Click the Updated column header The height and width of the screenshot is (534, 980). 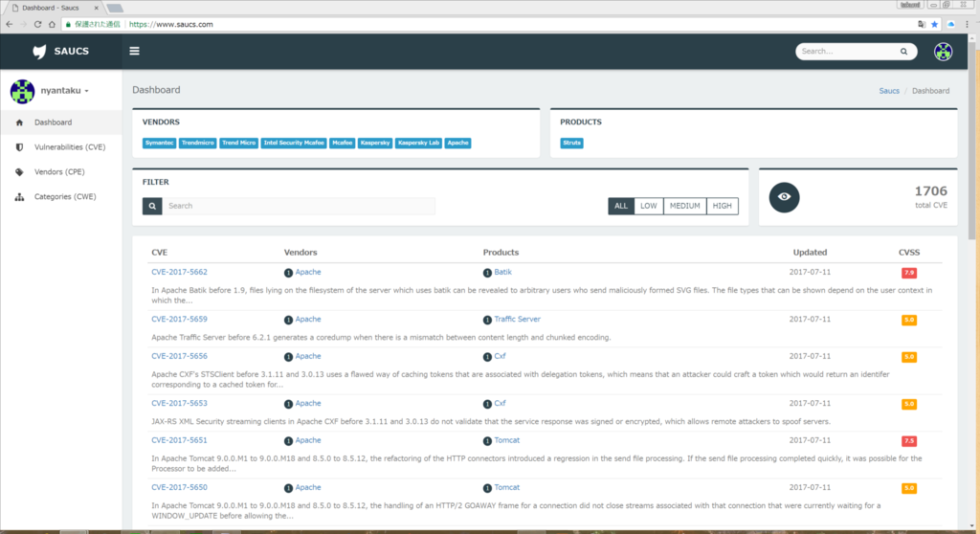(x=810, y=252)
